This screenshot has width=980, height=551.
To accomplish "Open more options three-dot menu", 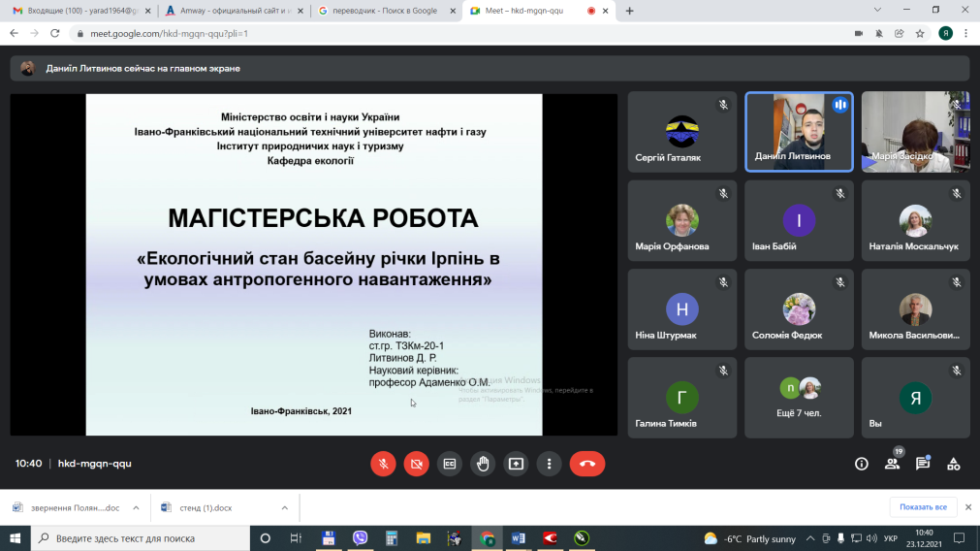I will [549, 464].
